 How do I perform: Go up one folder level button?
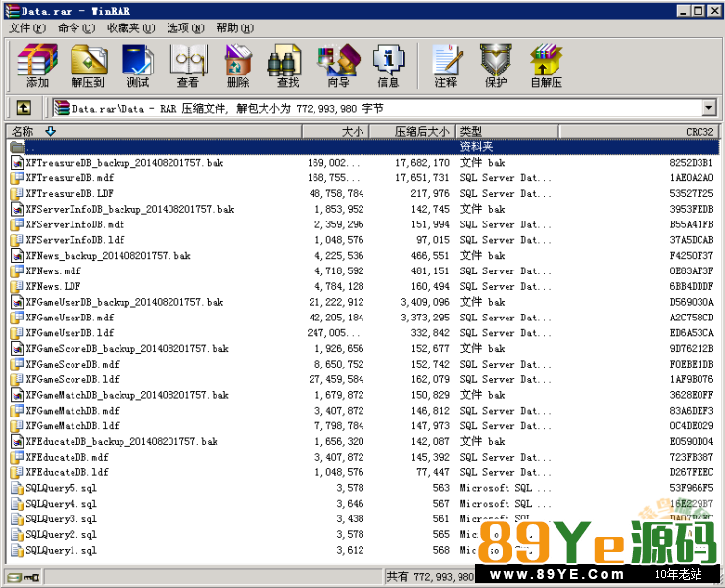click(x=24, y=108)
